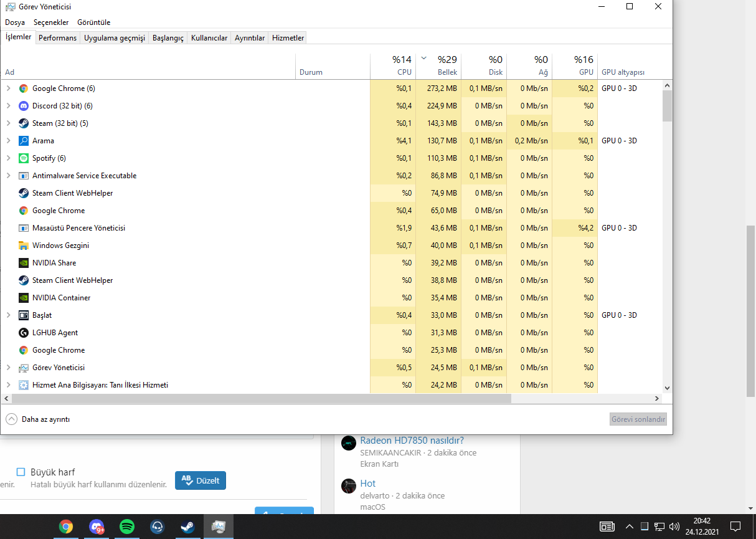The width and height of the screenshot is (756, 539).
Task: Sort by the Ağ column header
Action: (529, 65)
